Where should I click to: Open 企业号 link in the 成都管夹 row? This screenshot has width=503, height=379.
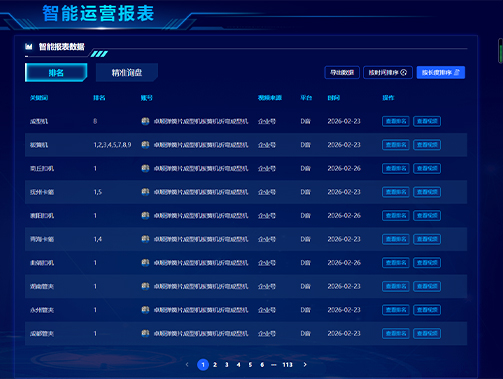267,334
